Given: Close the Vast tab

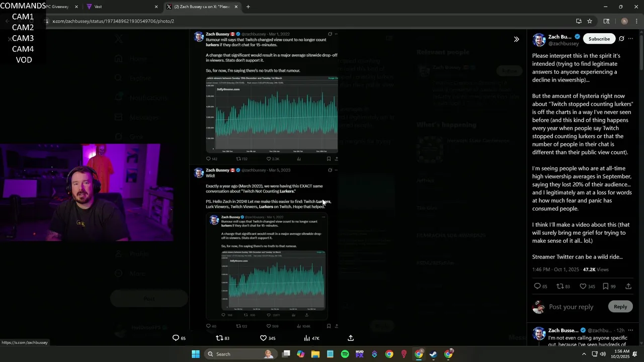Looking at the screenshot, I should [156, 7].
